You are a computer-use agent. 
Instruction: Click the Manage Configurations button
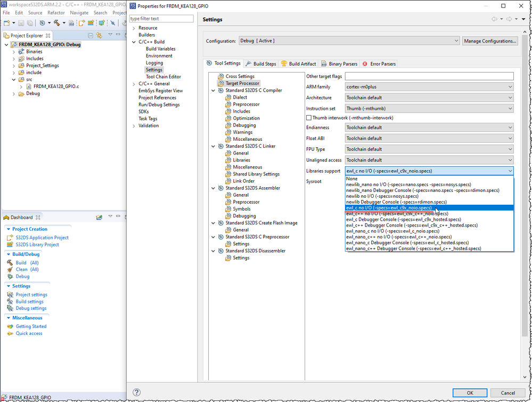(x=488, y=41)
